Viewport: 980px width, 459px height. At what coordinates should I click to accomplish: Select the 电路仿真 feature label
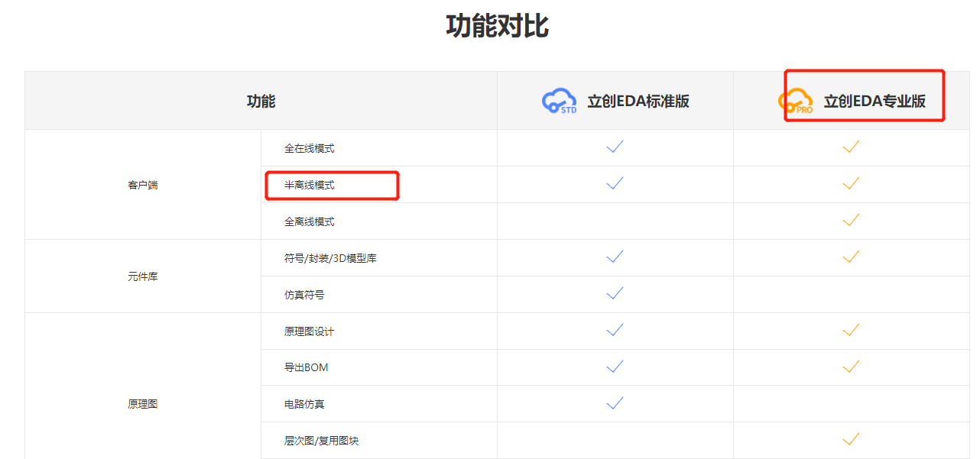pyautogui.click(x=304, y=404)
